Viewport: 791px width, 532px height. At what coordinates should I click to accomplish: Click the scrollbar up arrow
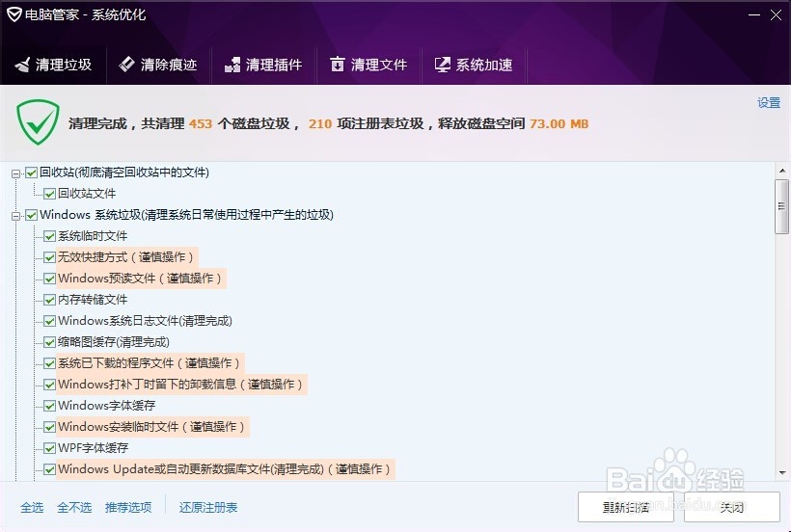click(x=782, y=171)
